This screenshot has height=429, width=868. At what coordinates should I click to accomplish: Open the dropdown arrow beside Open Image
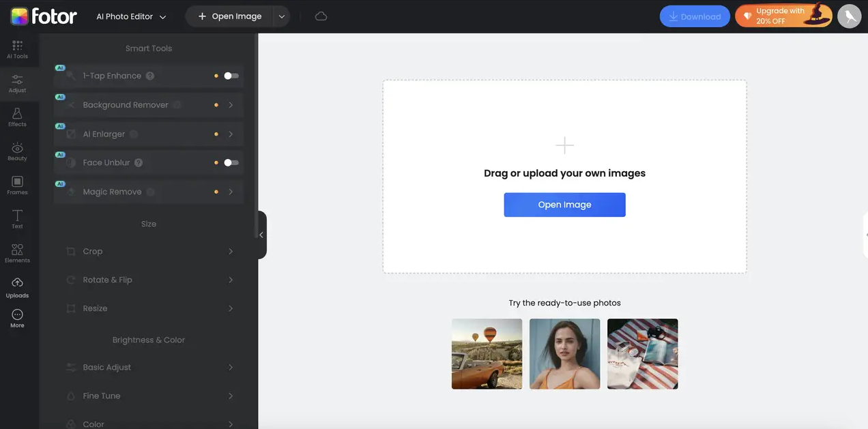[x=281, y=16]
